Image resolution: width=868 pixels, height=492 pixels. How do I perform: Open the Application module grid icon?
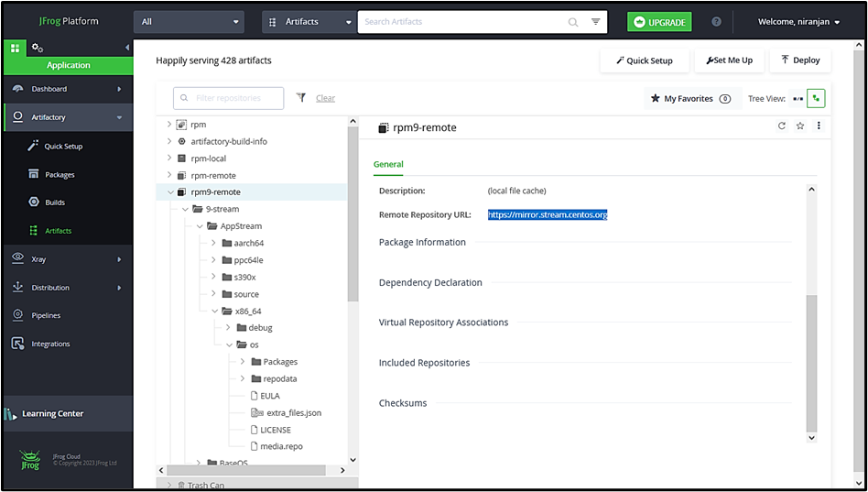[15, 49]
